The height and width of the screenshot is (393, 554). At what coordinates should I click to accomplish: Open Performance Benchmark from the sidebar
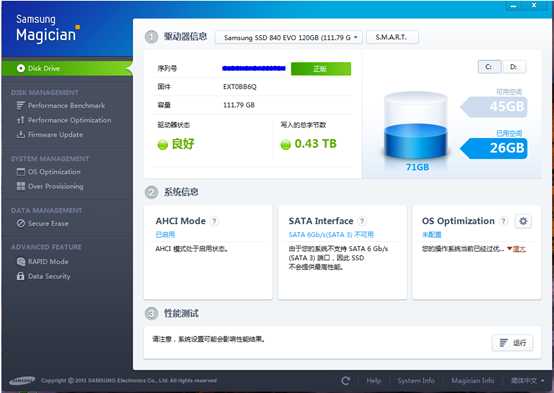pyautogui.click(x=61, y=106)
